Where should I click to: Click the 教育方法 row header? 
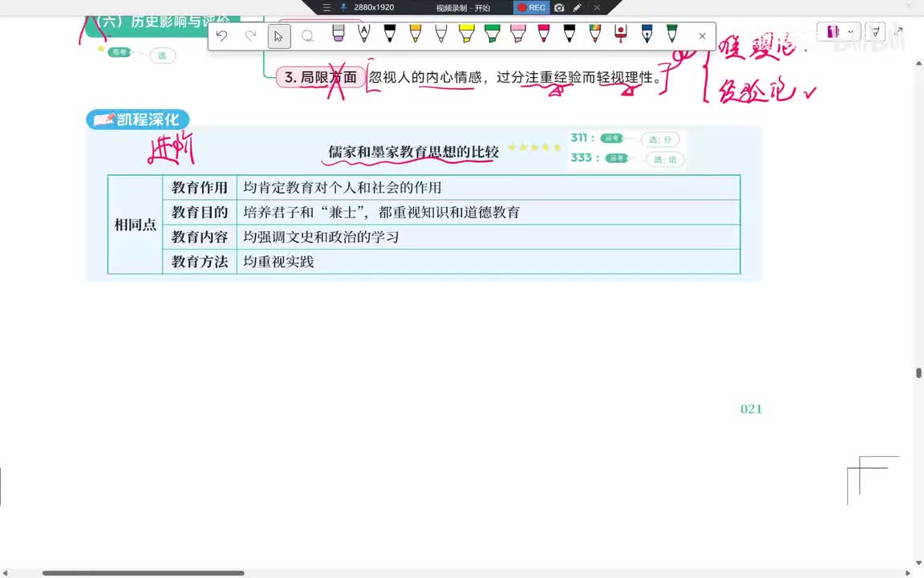200,262
